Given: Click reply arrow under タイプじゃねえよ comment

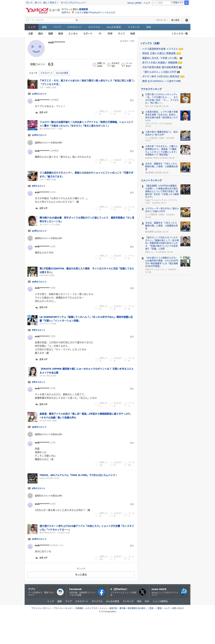Looking at the screenshot, I should point(37,113).
